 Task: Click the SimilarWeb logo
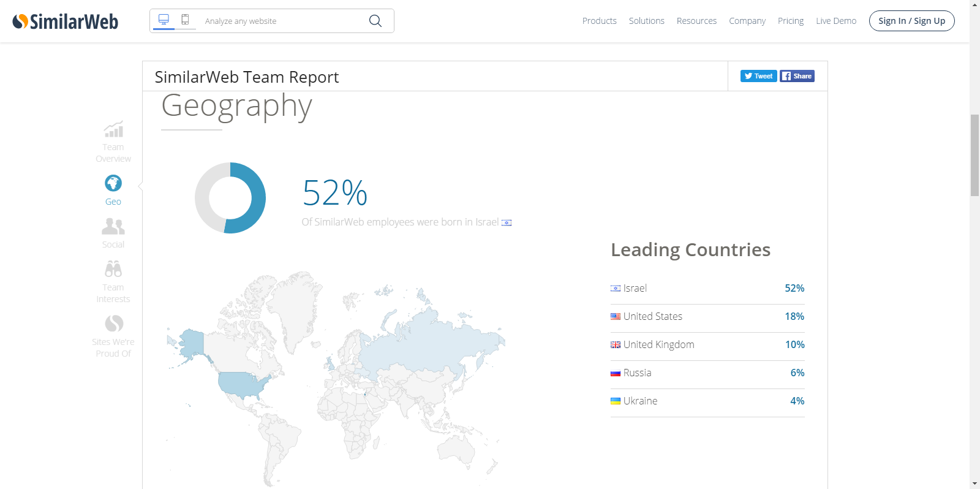[66, 21]
